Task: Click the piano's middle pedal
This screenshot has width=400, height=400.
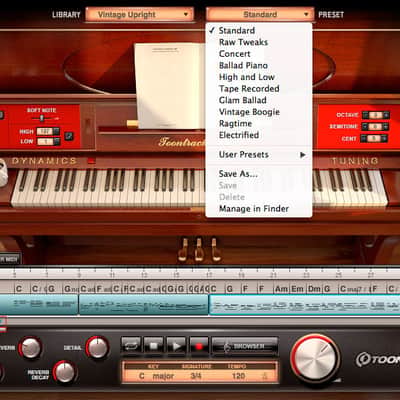Action: point(199,249)
